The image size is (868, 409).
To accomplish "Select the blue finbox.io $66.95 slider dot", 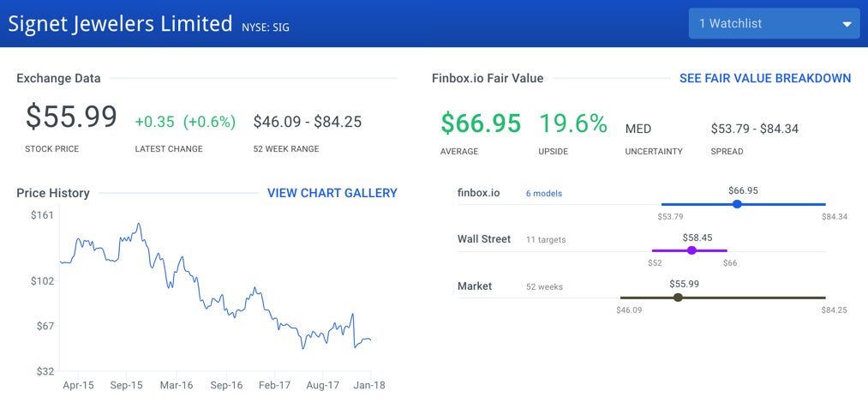I will 737,204.
